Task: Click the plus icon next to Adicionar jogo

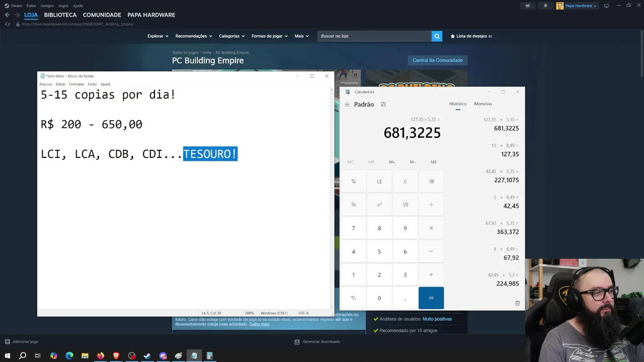Action: click(7, 341)
